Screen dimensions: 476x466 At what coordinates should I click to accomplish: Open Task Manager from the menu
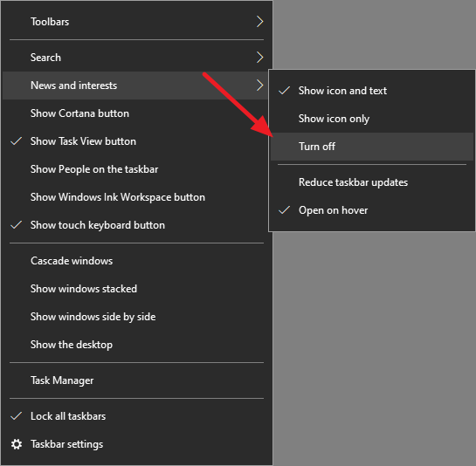pos(135,380)
